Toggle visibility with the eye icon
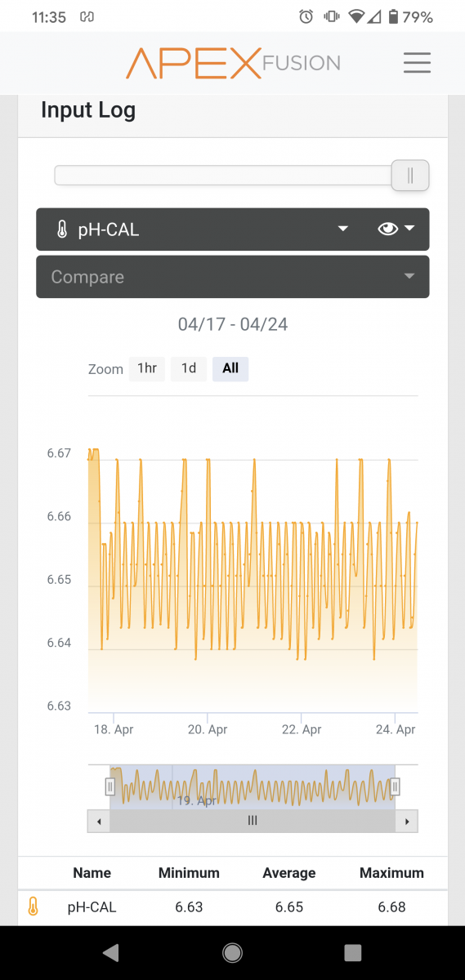The width and height of the screenshot is (465, 980). click(x=387, y=229)
